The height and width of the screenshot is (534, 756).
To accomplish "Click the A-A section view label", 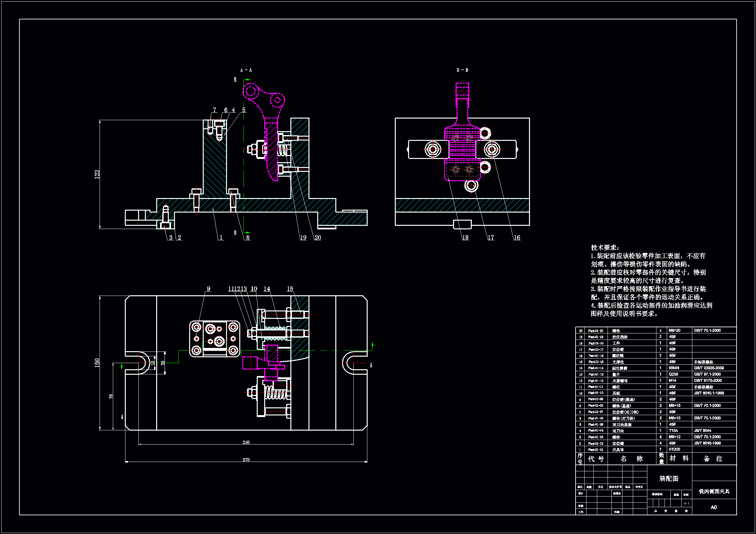I will tap(246, 70).
